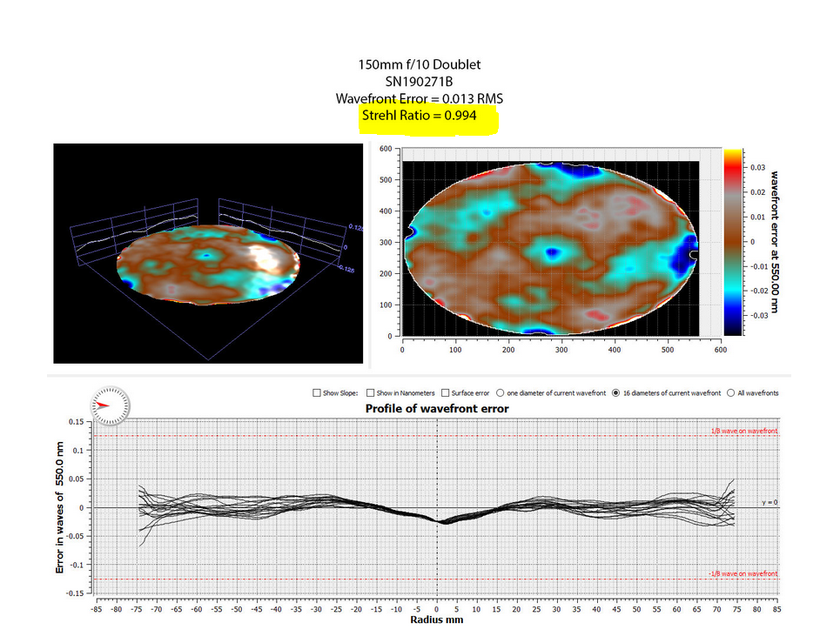Click the Radius mm axis label
Image resolution: width=840 pixels, height=643 pixels.
437,620
